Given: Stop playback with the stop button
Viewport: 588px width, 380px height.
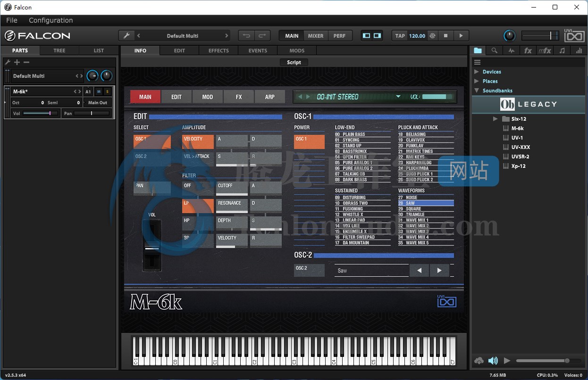Looking at the screenshot, I should (445, 36).
